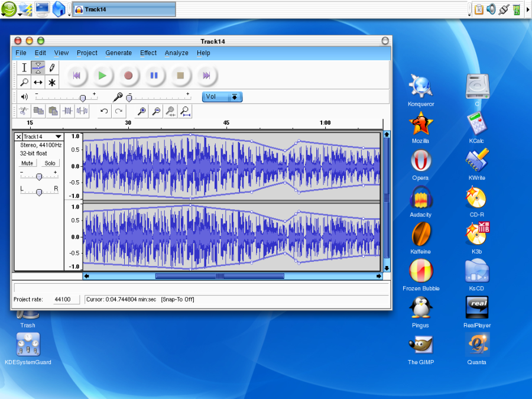Click the Cut scissors icon
Screen dimensions: 532x399
click(x=24, y=111)
